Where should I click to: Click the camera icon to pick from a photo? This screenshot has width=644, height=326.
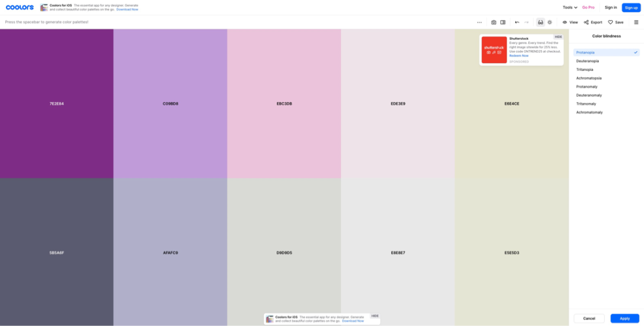click(x=494, y=22)
